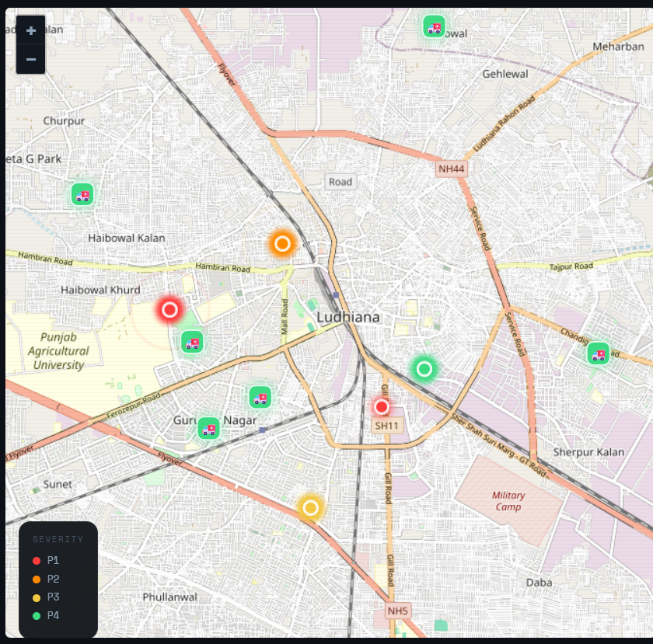The height and width of the screenshot is (644, 653).
Task: Click the red P1 legend swatch
Action: [x=37, y=561]
